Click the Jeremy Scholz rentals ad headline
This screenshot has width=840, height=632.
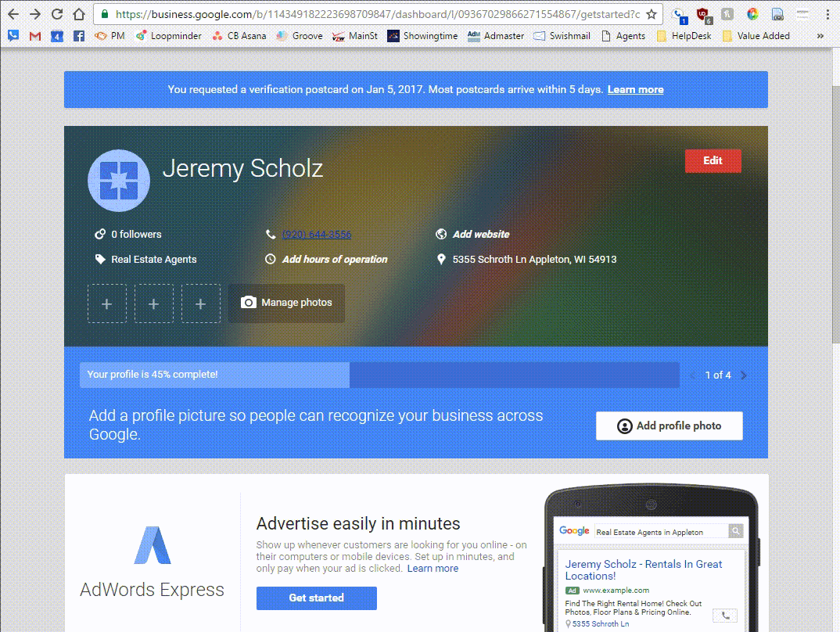pyautogui.click(x=644, y=570)
